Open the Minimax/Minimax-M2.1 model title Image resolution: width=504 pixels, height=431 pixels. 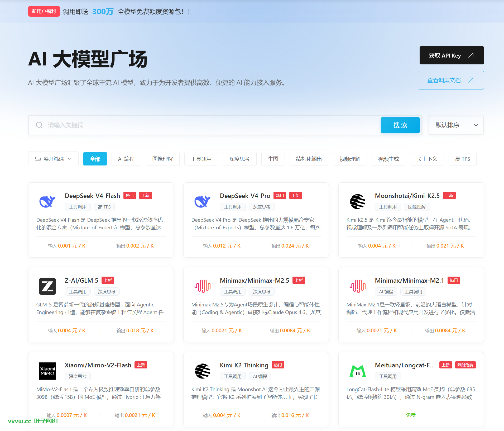(x=410, y=281)
